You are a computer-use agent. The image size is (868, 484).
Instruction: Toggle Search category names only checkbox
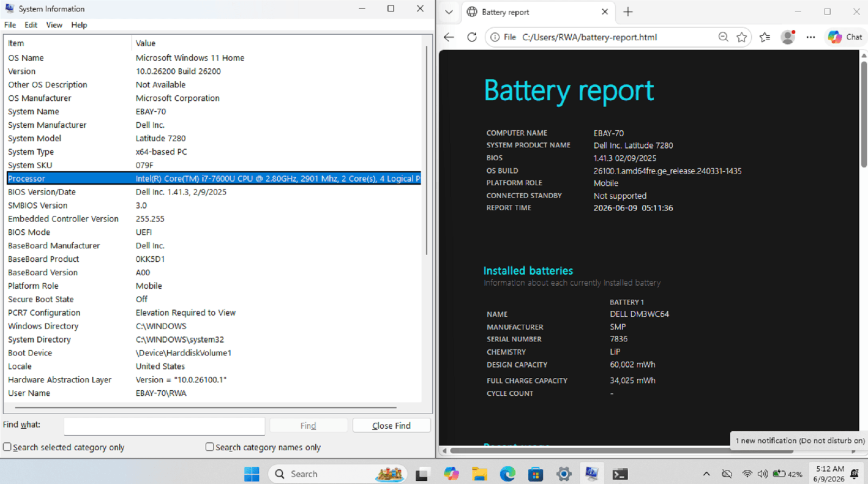point(209,447)
